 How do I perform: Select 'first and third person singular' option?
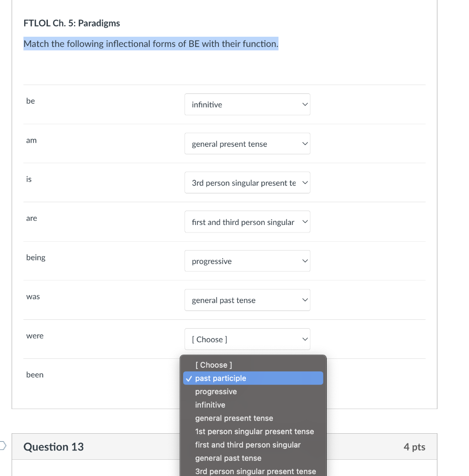click(248, 445)
